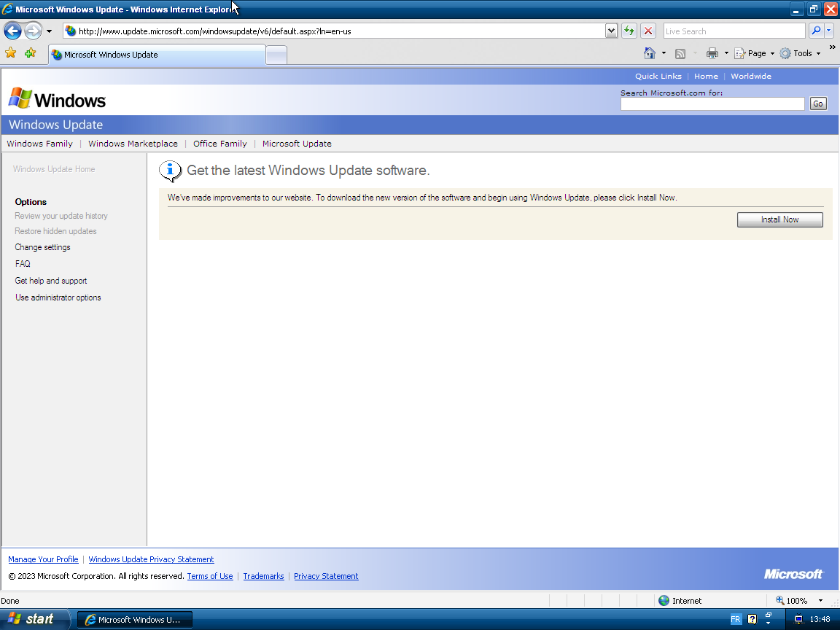The height and width of the screenshot is (630, 840).
Task: Select the Microsoft Windows Update tab
Action: click(157, 55)
